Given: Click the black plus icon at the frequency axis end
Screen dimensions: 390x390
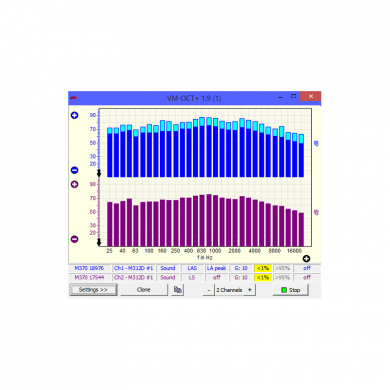Looking at the screenshot, I should coord(306,259).
